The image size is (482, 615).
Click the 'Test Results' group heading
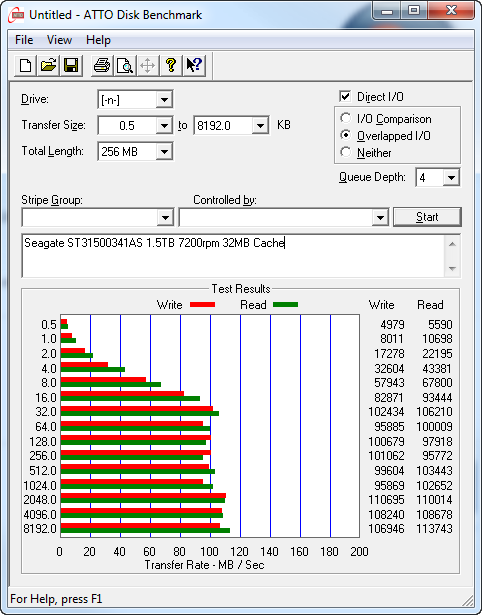pyautogui.click(x=241, y=289)
